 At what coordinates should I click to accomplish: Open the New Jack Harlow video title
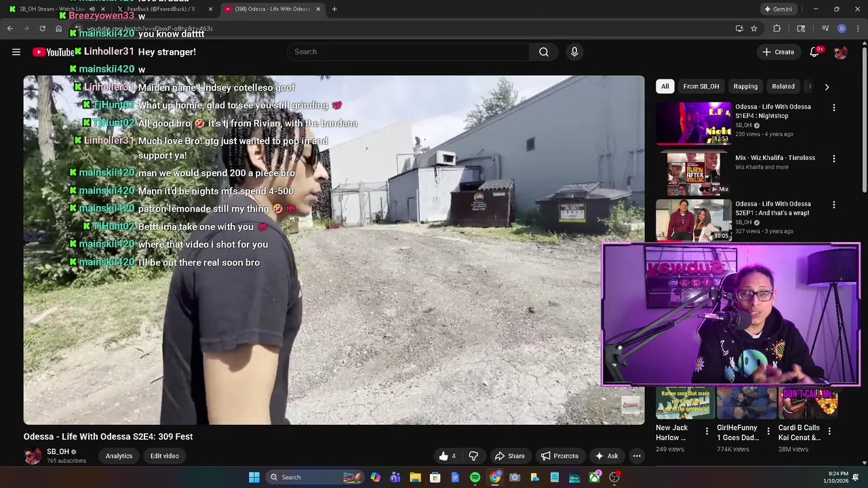pos(672,432)
